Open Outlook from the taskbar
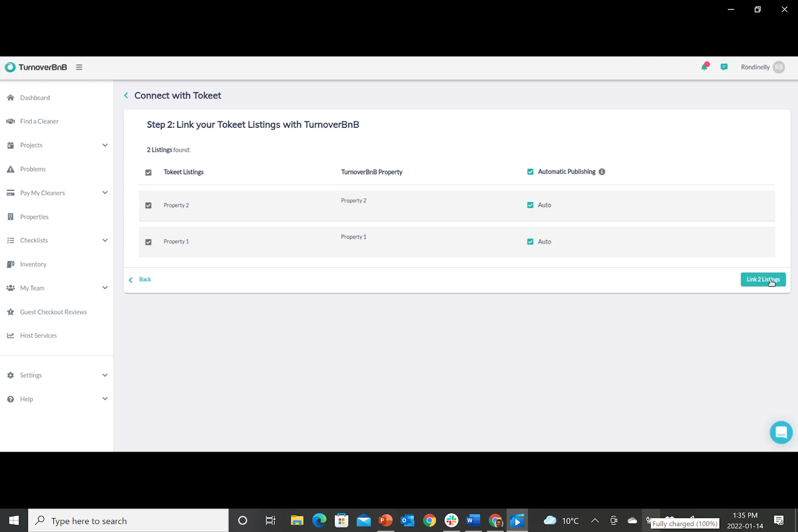This screenshot has height=532, width=798. (x=407, y=521)
